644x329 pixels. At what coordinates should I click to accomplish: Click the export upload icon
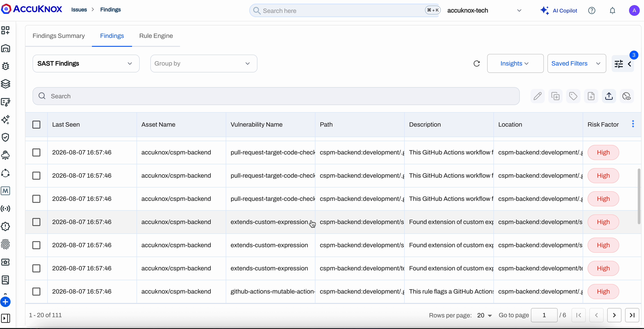pos(609,96)
